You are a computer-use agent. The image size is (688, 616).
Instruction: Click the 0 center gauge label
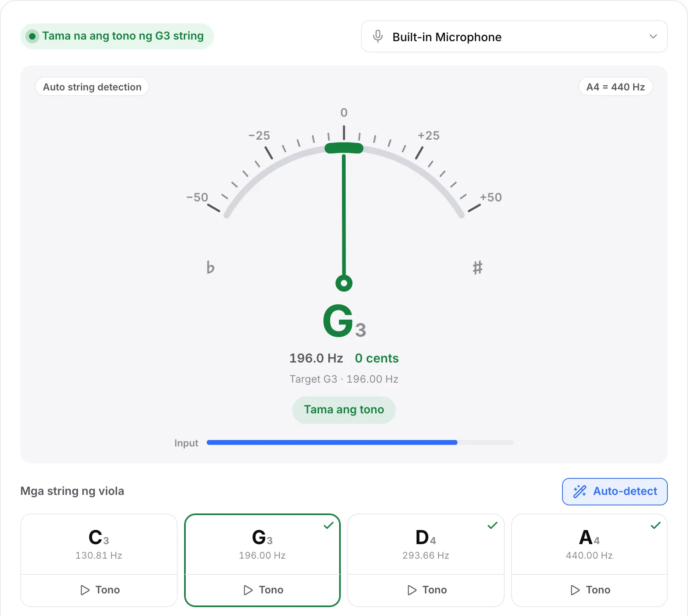pyautogui.click(x=344, y=113)
